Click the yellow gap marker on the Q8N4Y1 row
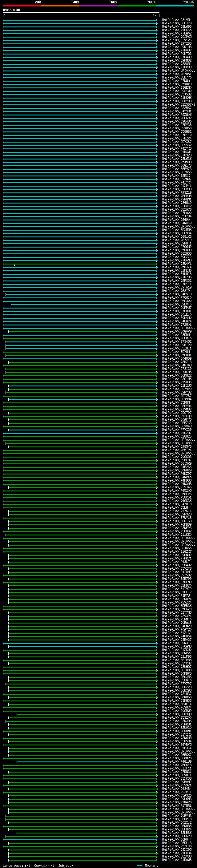 click(14, 265)
